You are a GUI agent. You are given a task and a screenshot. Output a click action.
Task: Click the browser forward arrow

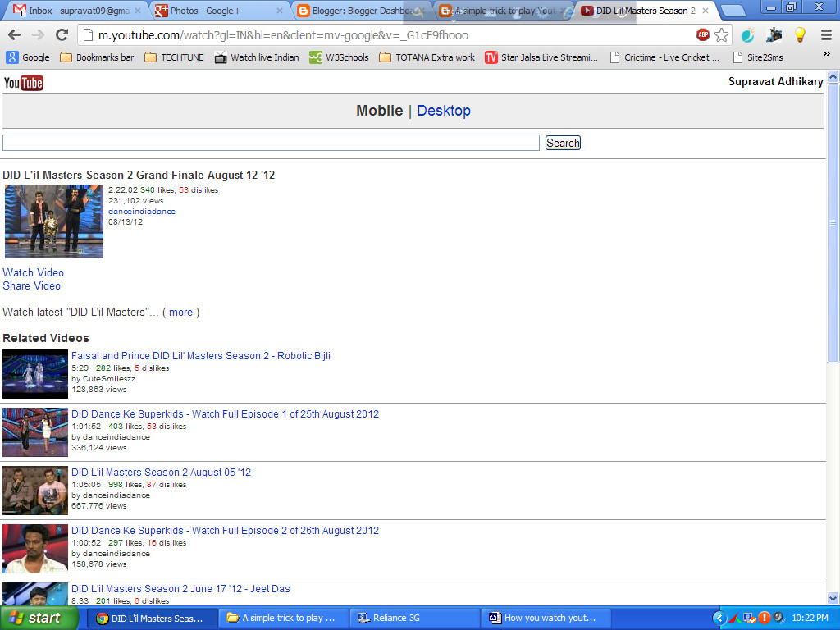coord(38,35)
